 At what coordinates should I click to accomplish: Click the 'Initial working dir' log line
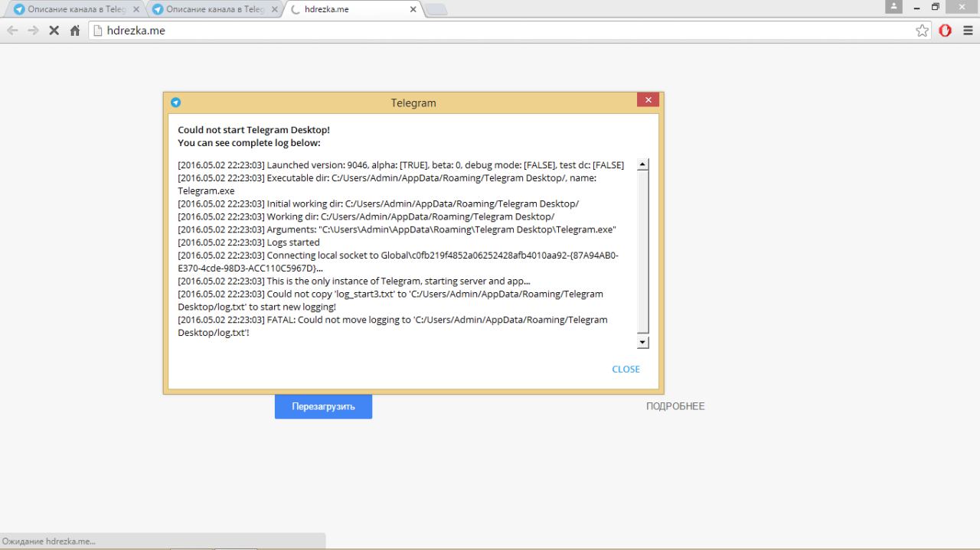click(378, 203)
